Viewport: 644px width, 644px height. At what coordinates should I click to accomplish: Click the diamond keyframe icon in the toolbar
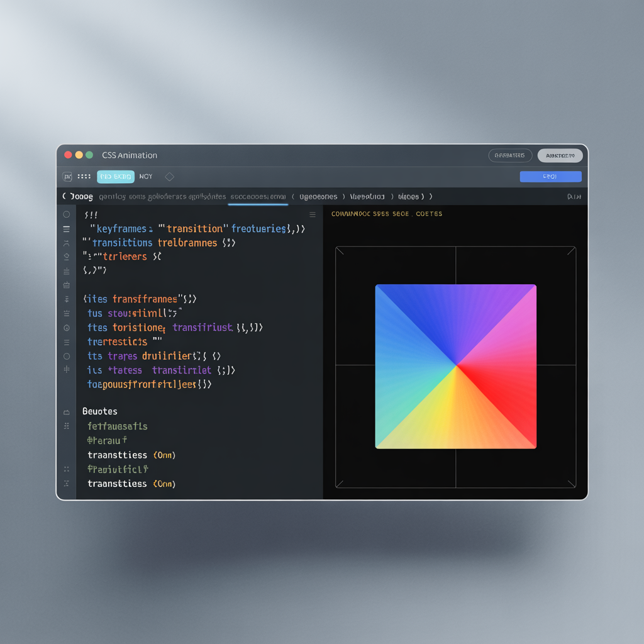click(x=169, y=177)
